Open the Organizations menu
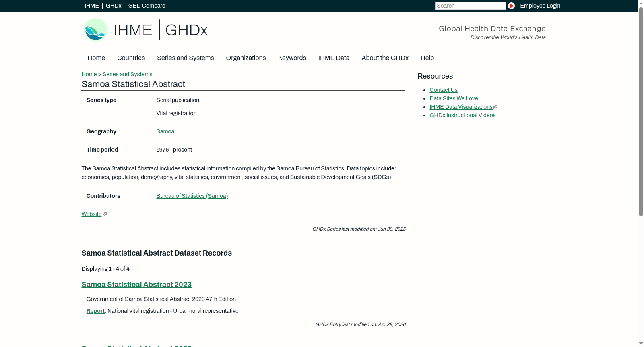Screen dimensions: 644x347 [246, 58]
